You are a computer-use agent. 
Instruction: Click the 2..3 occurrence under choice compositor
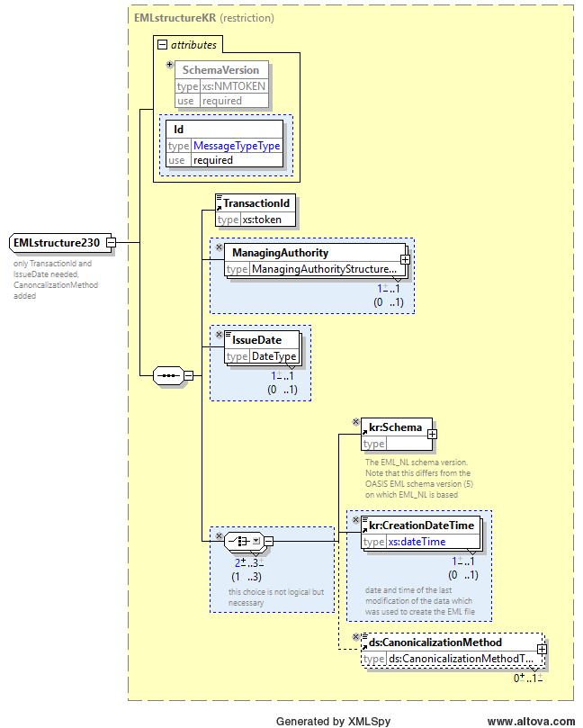[249, 562]
